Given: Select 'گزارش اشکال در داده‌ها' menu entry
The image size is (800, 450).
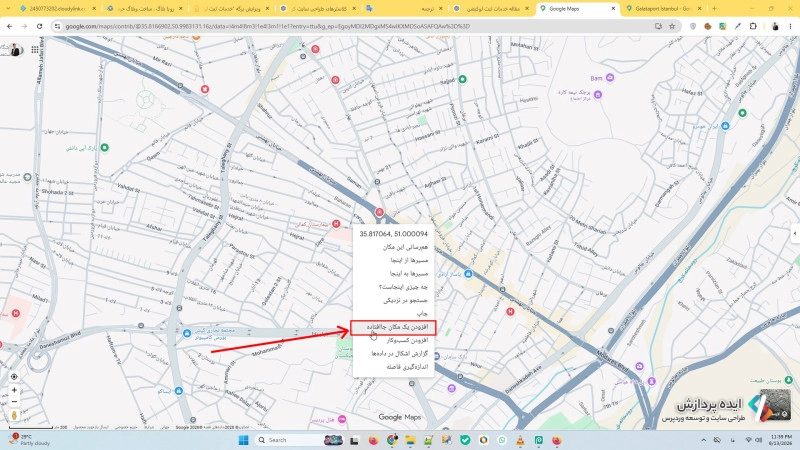Looking at the screenshot, I should 393,354.
